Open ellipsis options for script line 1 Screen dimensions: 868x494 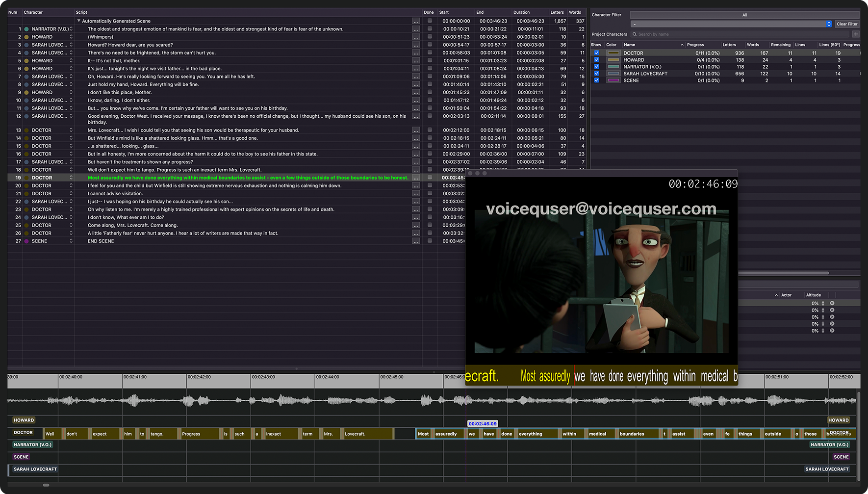pos(416,29)
